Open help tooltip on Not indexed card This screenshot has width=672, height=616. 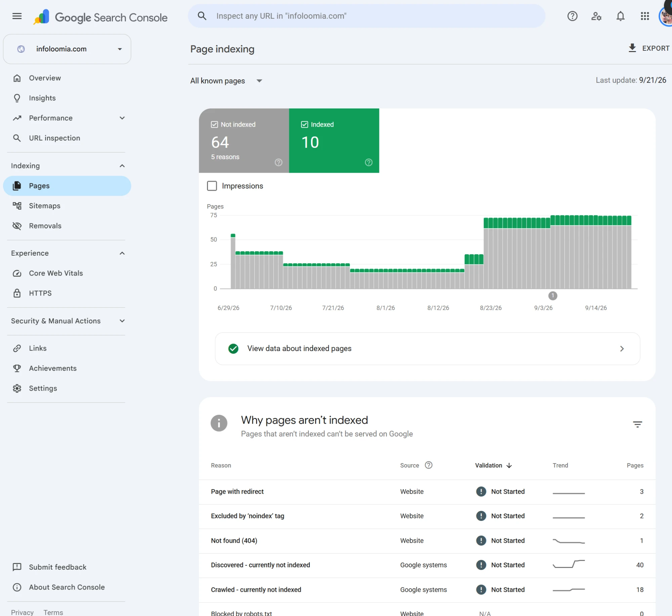[279, 163]
